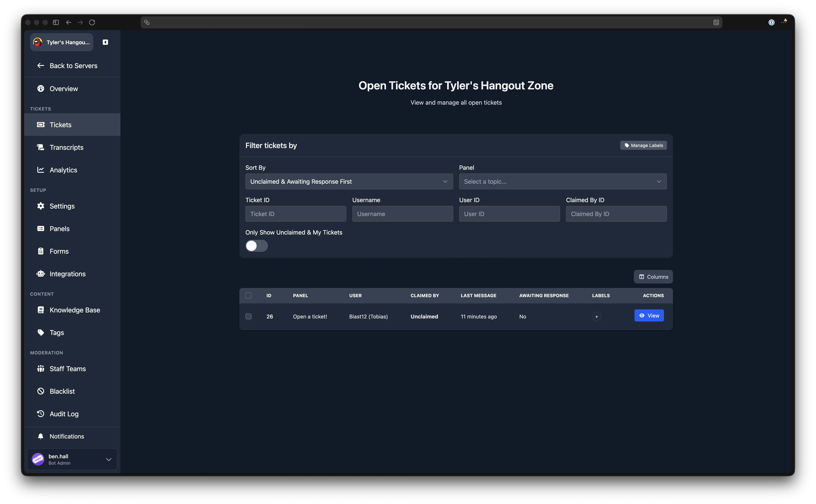Toggle the browser sidebar panel icon
Viewport: 816px width, 504px height.
pos(56,22)
